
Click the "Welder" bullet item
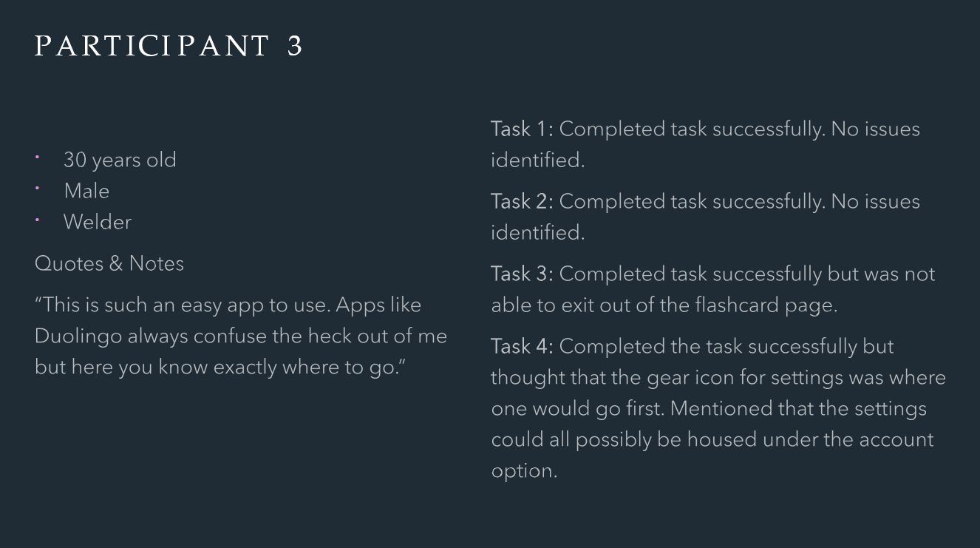[98, 222]
